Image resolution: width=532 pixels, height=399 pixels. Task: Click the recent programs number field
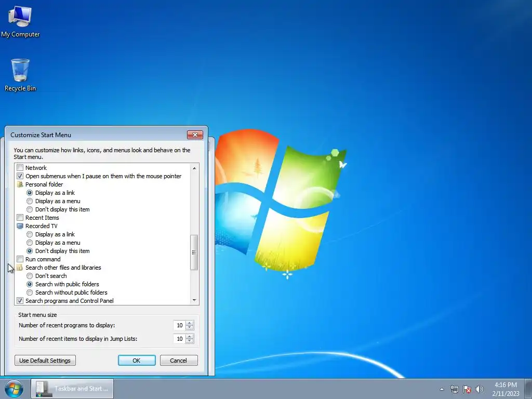179,325
